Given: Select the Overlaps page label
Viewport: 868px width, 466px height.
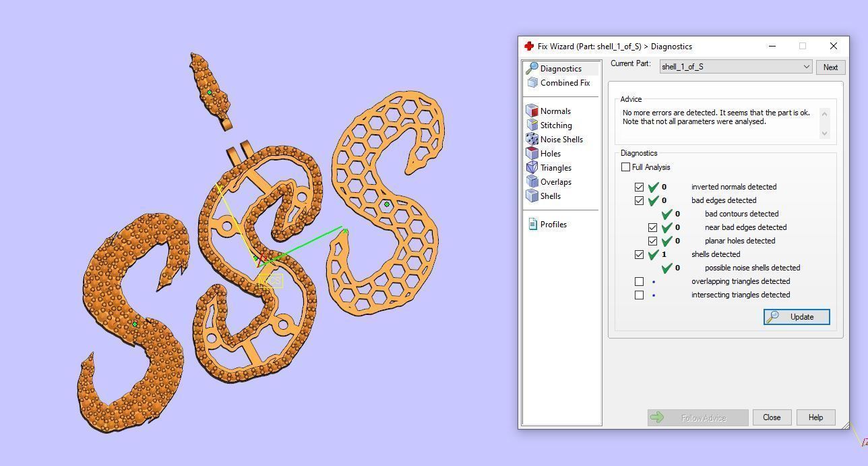Looking at the screenshot, I should pos(556,182).
